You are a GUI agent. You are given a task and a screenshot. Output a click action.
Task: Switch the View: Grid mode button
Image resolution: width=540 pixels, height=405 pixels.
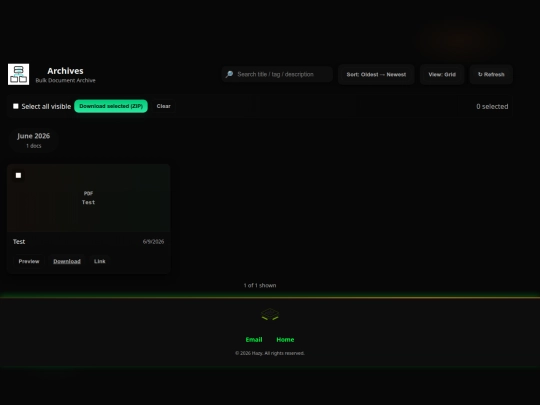click(442, 74)
